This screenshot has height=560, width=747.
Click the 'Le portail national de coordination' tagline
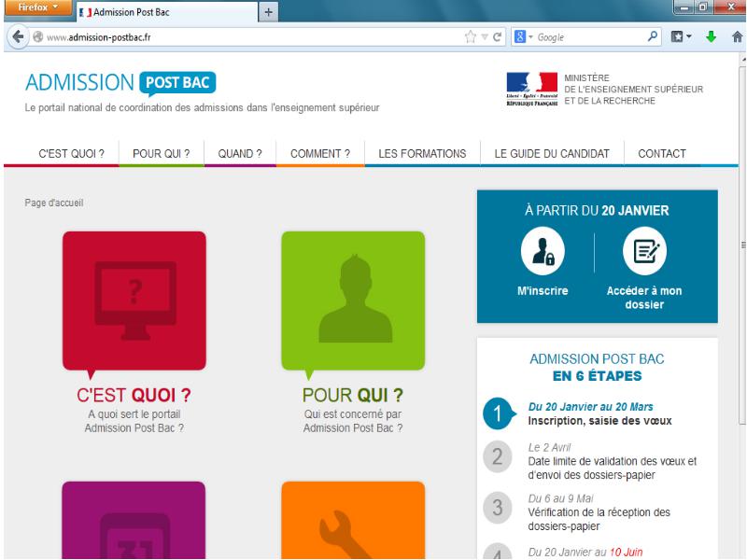tap(202, 107)
